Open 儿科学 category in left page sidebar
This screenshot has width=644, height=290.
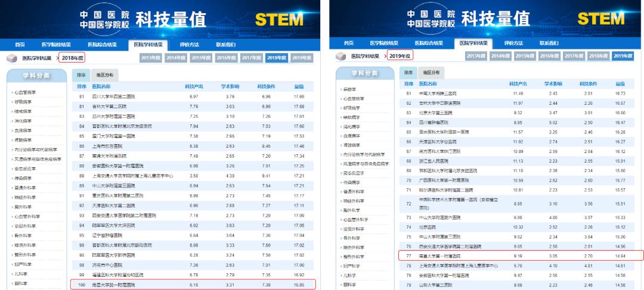(20, 273)
